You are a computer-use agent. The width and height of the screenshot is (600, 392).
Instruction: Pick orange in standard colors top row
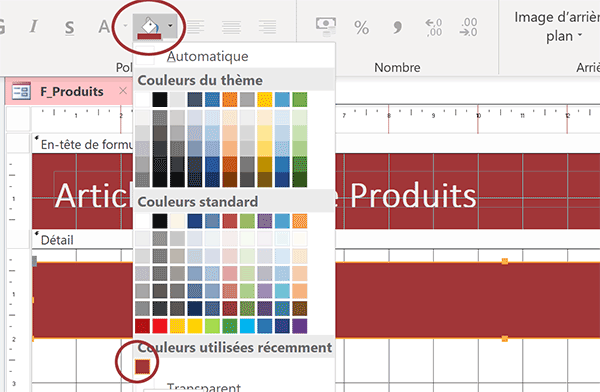[x=300, y=221]
